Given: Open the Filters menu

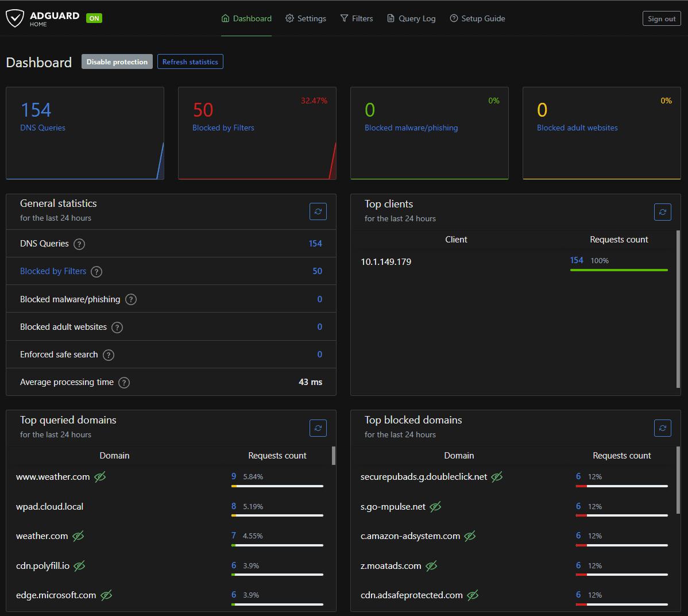Looking at the screenshot, I should click(357, 18).
